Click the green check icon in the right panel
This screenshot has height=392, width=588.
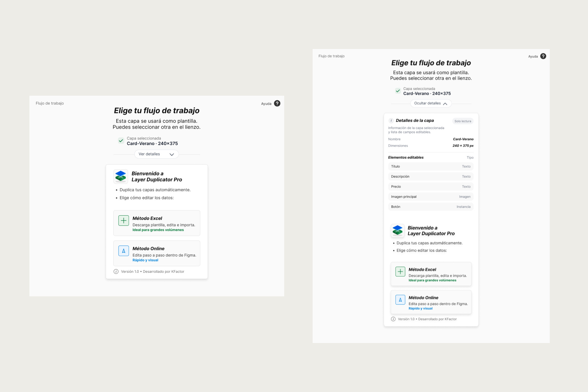pyautogui.click(x=398, y=91)
